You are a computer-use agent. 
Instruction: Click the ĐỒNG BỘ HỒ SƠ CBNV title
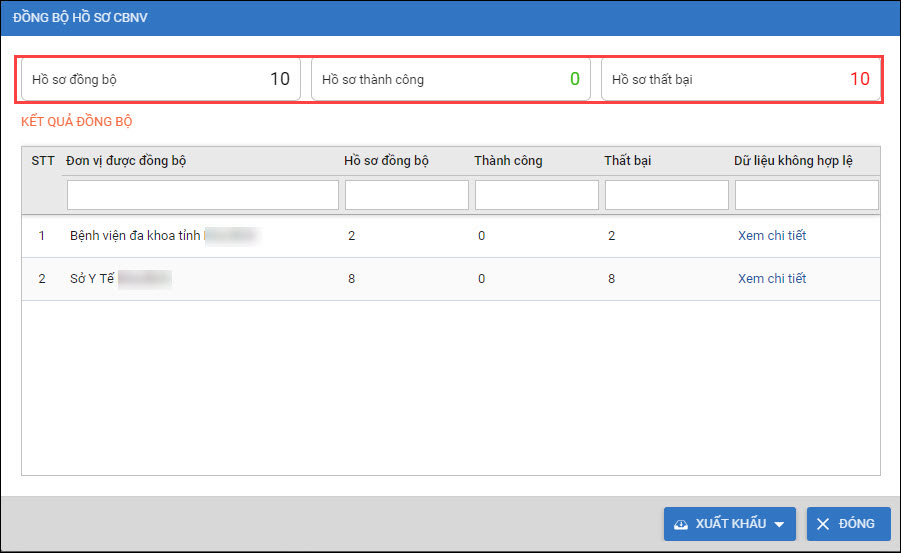[x=80, y=17]
